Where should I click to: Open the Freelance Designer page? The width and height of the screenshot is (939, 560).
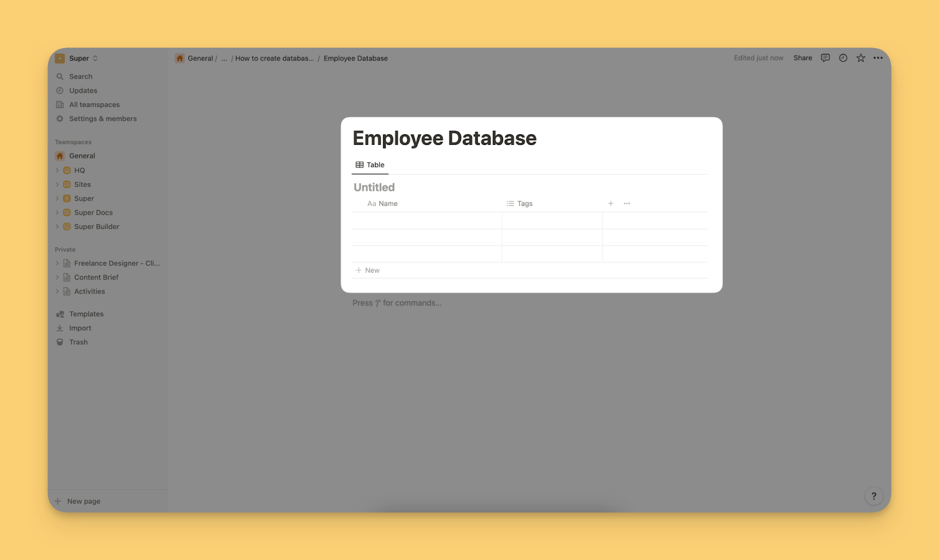(x=117, y=264)
